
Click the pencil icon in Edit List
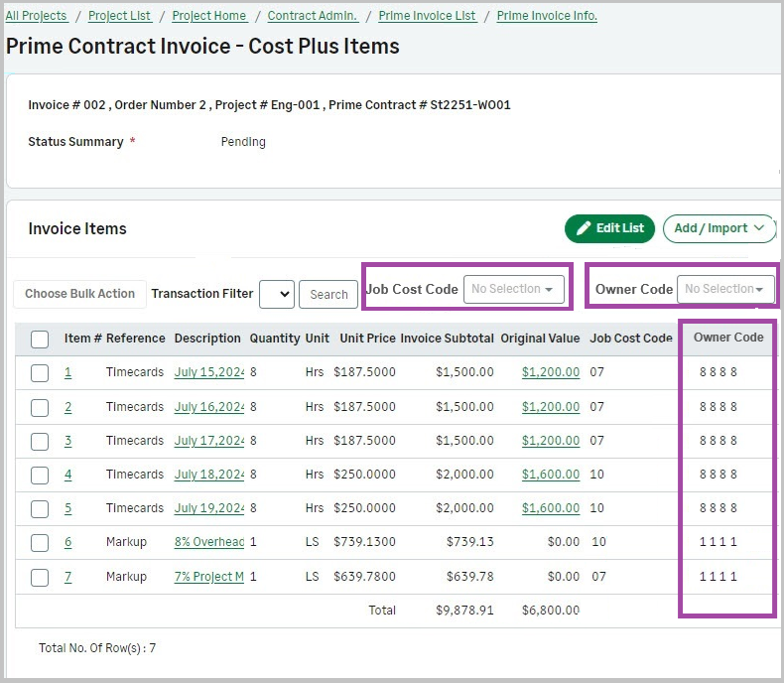click(x=583, y=228)
